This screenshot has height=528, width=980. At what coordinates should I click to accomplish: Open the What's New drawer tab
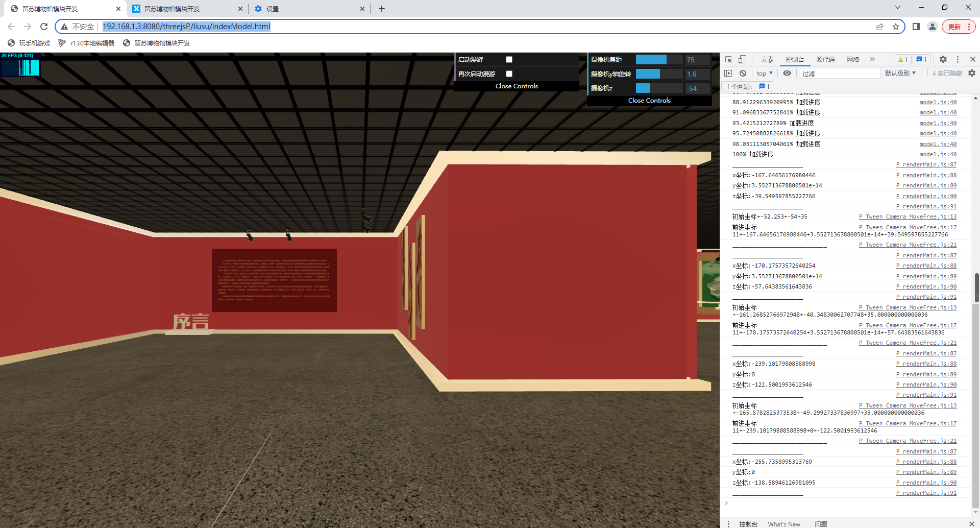pos(784,524)
